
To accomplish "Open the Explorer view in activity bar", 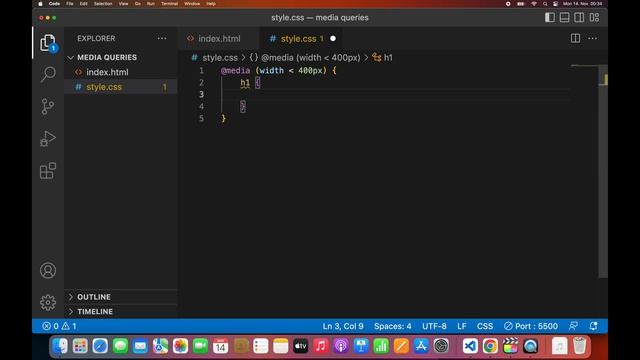I will click(48, 42).
